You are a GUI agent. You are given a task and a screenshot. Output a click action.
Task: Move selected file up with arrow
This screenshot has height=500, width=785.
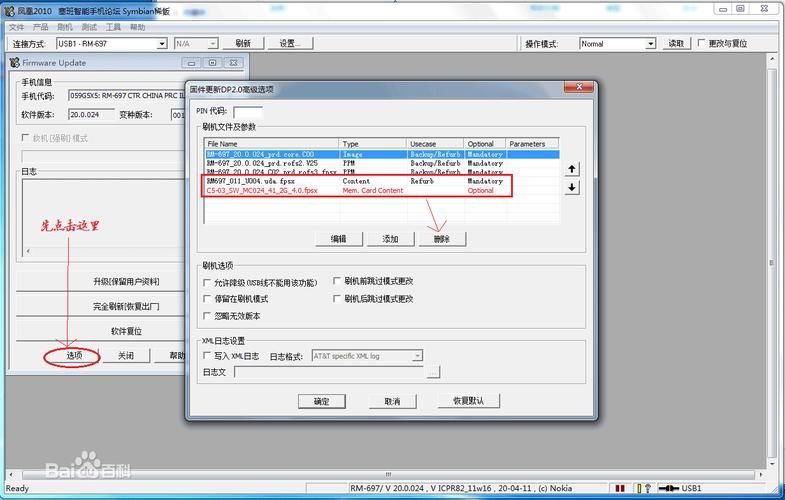tap(572, 169)
